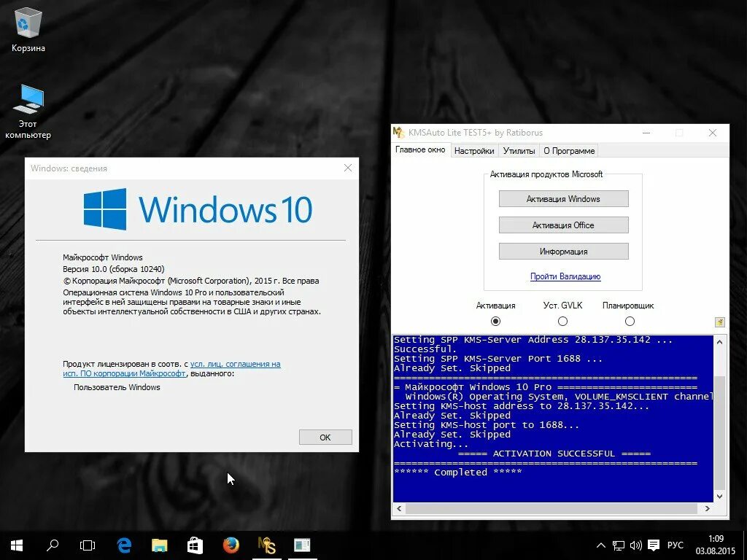Click the small yellow icon beside the radio buttons

pos(720,322)
